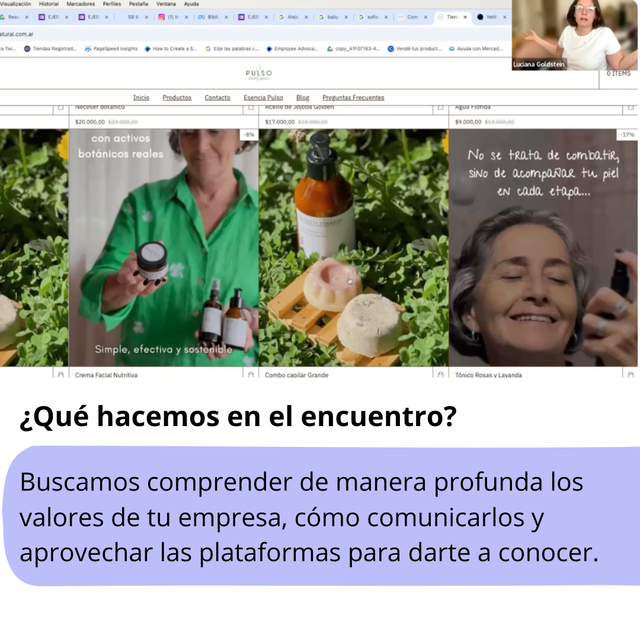This screenshot has height=640, width=640.
Task: Go to the Productos page
Action: 177,98
